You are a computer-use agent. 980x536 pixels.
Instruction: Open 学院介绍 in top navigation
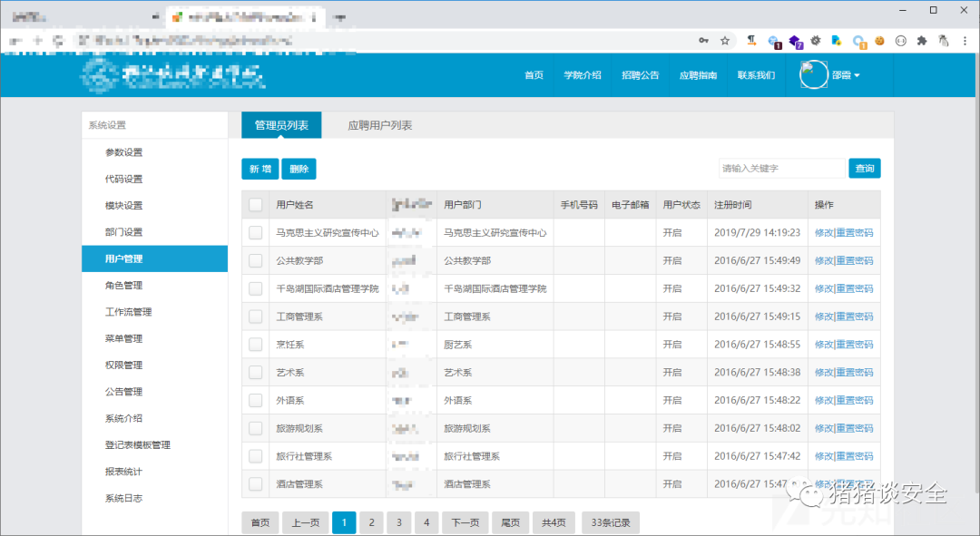tap(583, 75)
